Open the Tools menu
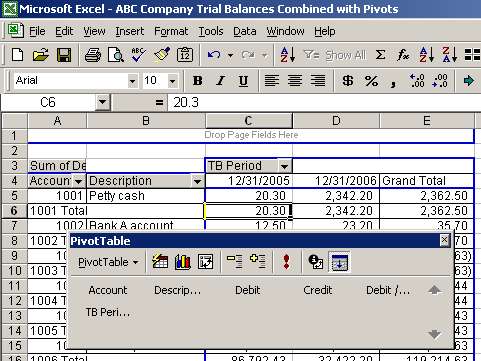The height and width of the screenshot is (361, 481). click(x=211, y=31)
